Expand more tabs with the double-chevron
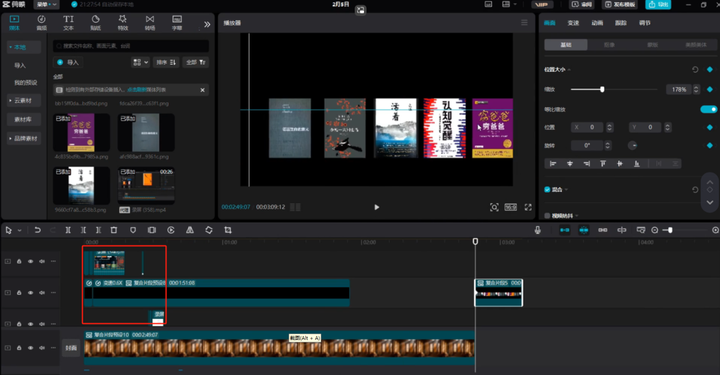This screenshot has height=375, width=720. [207, 24]
